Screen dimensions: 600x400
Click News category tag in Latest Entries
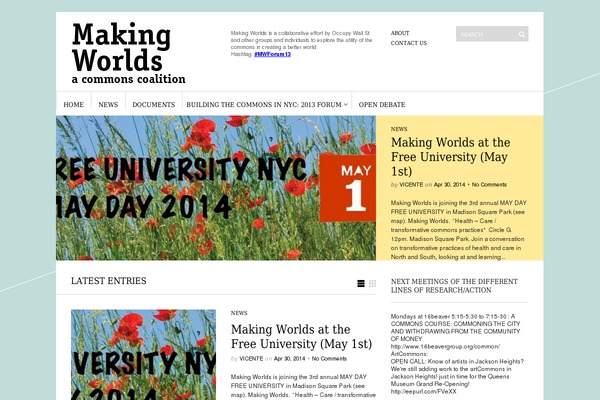tap(239, 313)
